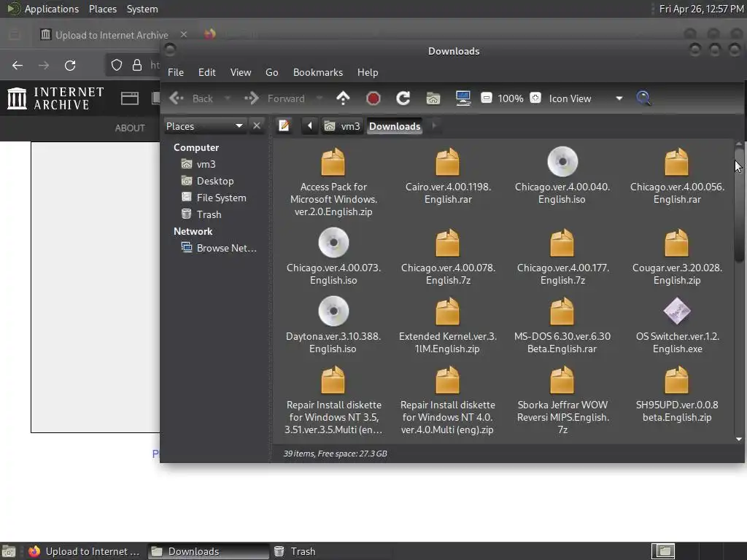Select OS Switcher.ver.1.2.English.exe icon

[677, 311]
